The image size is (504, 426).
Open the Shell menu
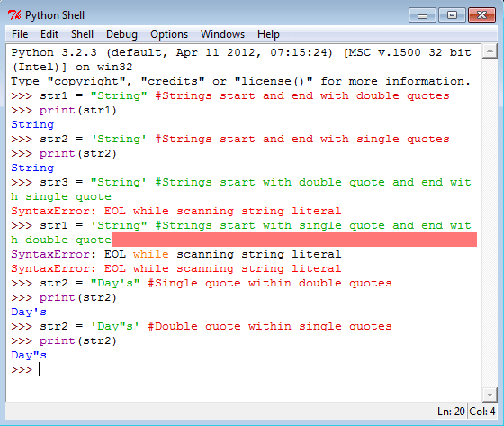click(x=82, y=34)
